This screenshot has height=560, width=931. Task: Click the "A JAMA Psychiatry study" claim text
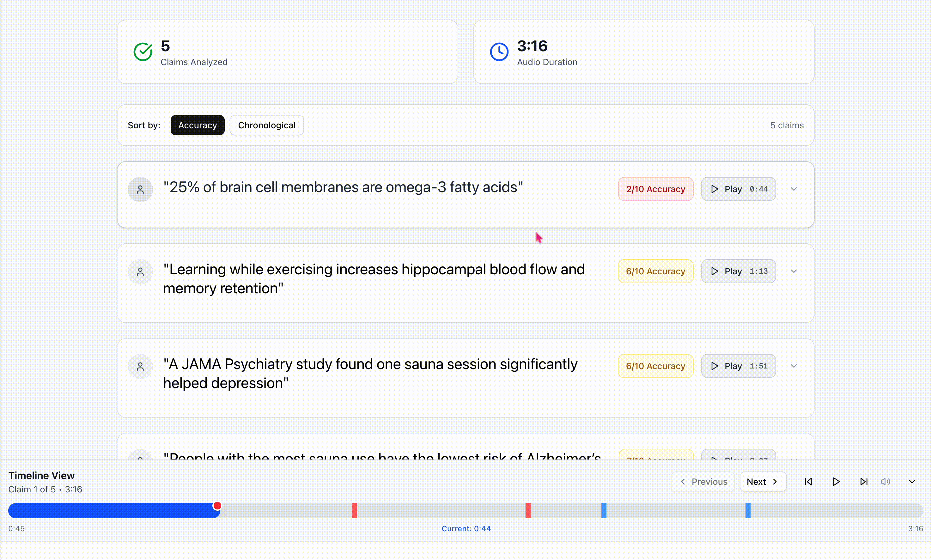[370, 374]
